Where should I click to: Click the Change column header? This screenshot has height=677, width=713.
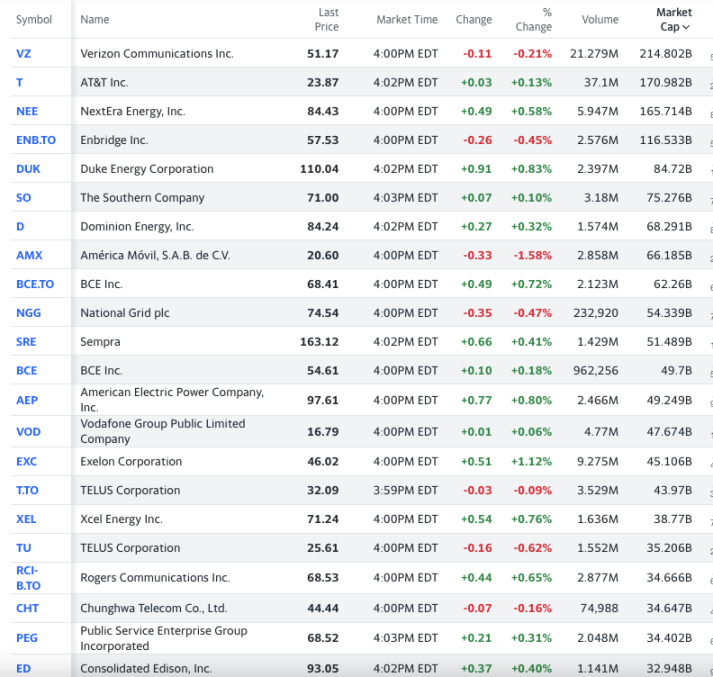pos(473,20)
